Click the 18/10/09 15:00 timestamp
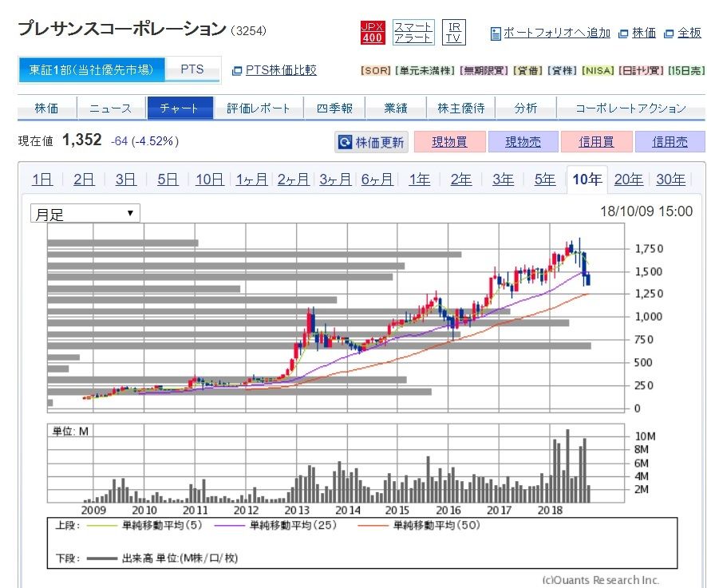The height and width of the screenshot is (588, 707). click(646, 211)
